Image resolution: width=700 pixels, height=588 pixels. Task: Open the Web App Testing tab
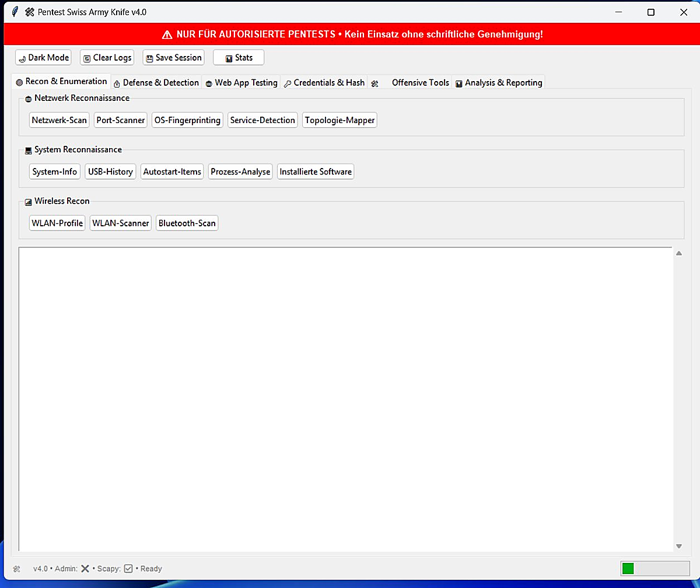[x=242, y=83]
